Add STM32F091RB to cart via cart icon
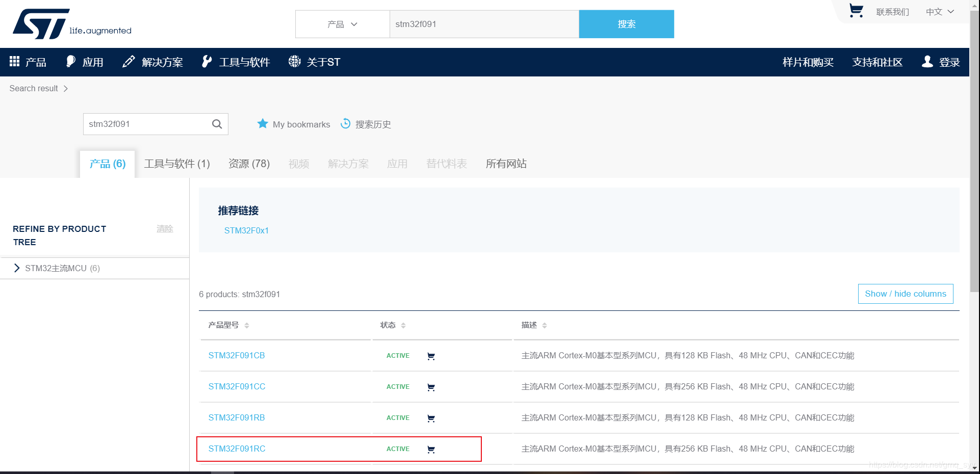The height and width of the screenshot is (474, 980). point(431,418)
